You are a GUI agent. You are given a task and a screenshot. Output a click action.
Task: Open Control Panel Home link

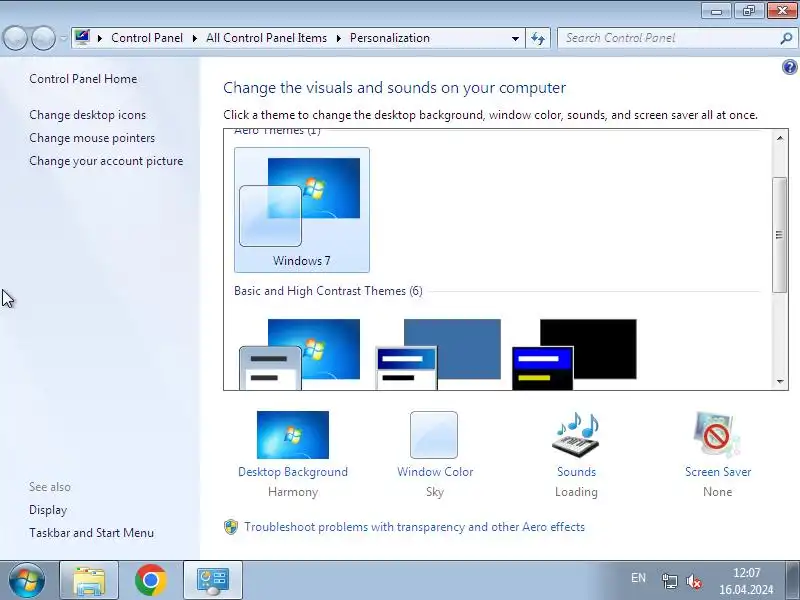83,79
